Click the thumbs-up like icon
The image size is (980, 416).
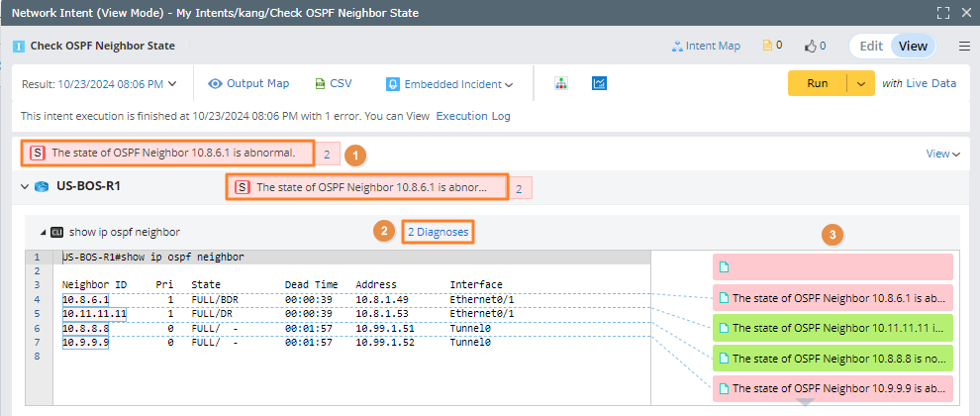pyautogui.click(x=811, y=46)
